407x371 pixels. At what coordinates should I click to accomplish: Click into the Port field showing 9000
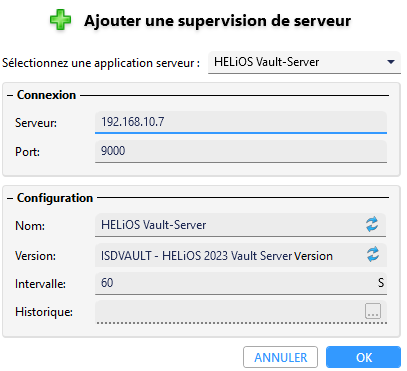pyautogui.click(x=241, y=151)
